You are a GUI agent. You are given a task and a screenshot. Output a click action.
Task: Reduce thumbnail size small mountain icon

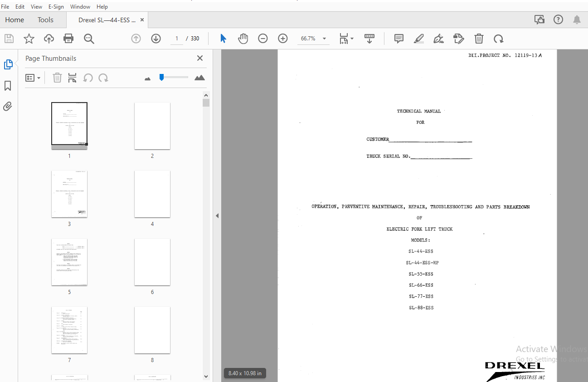click(147, 78)
